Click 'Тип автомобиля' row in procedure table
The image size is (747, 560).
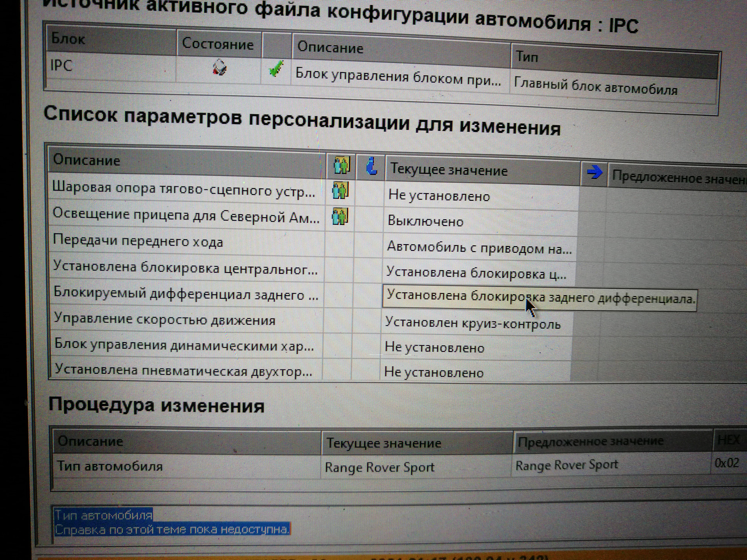[110, 466]
